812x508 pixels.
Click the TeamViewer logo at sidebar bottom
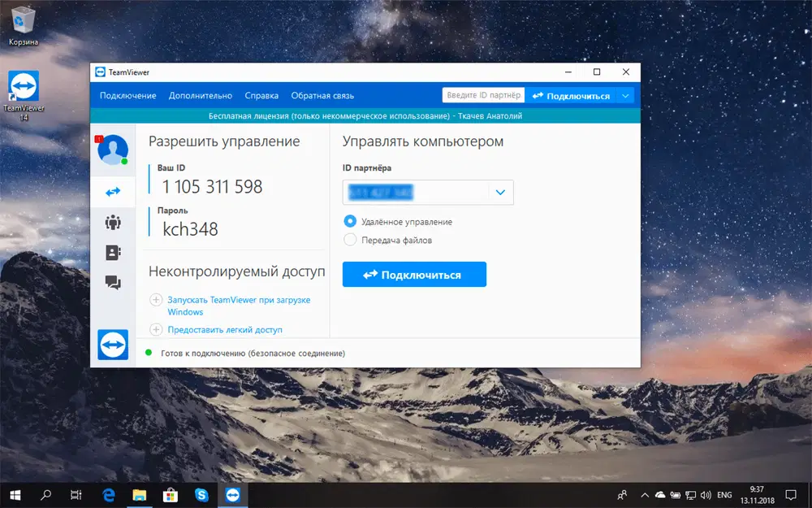113,345
